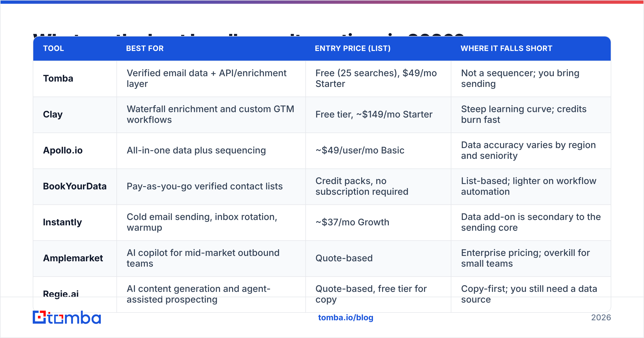Click the tomba logo

(67, 317)
